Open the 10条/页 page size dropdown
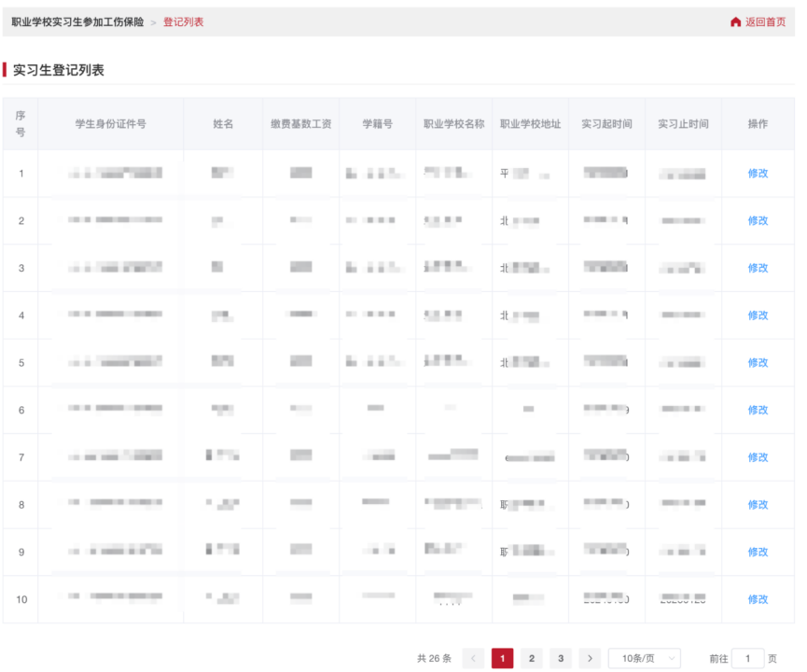 pos(644,659)
